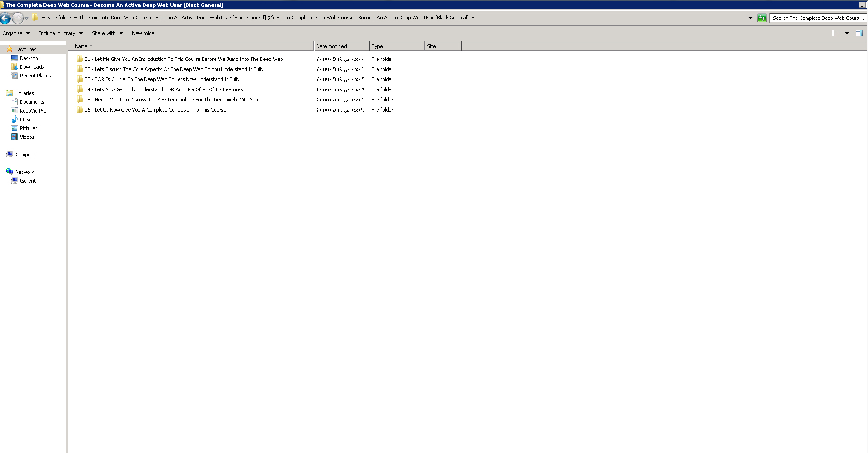
Task: Open Downloads in the Favorites sidebar
Action: point(31,67)
